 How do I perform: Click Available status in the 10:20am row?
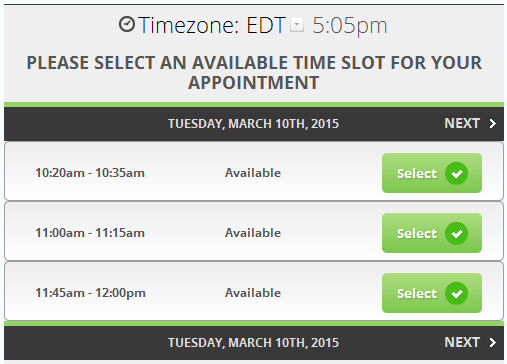click(253, 173)
